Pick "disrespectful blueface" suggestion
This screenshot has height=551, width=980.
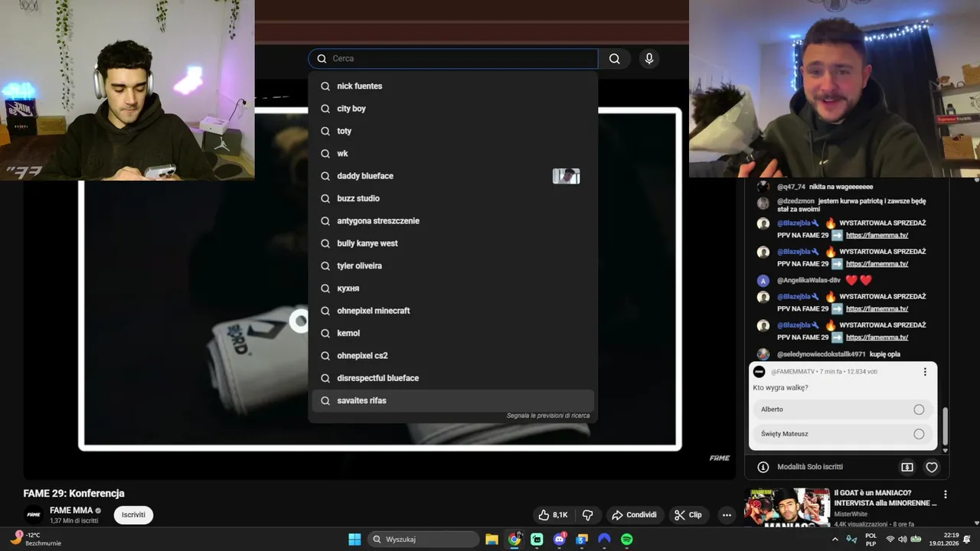click(453, 378)
